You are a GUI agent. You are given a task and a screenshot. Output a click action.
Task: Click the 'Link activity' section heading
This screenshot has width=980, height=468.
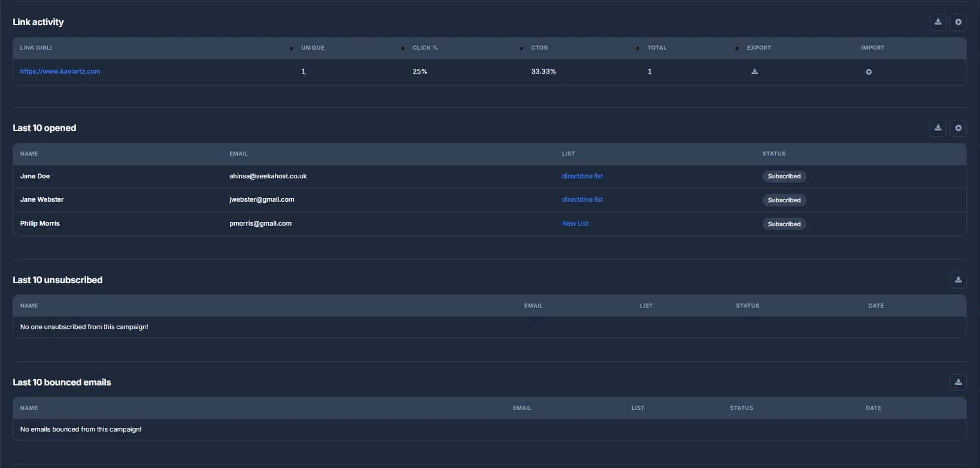click(38, 22)
